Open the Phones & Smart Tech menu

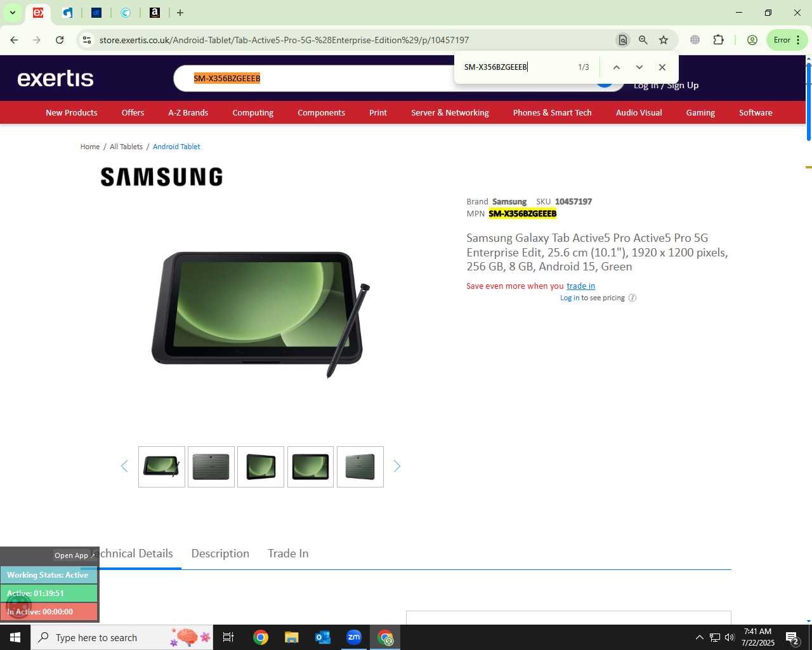tap(553, 113)
